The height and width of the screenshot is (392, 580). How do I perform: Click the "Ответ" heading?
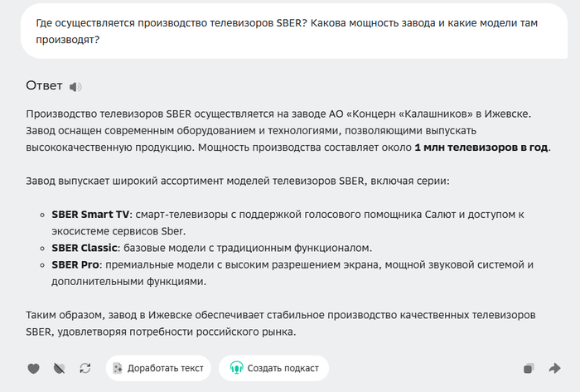coord(44,86)
